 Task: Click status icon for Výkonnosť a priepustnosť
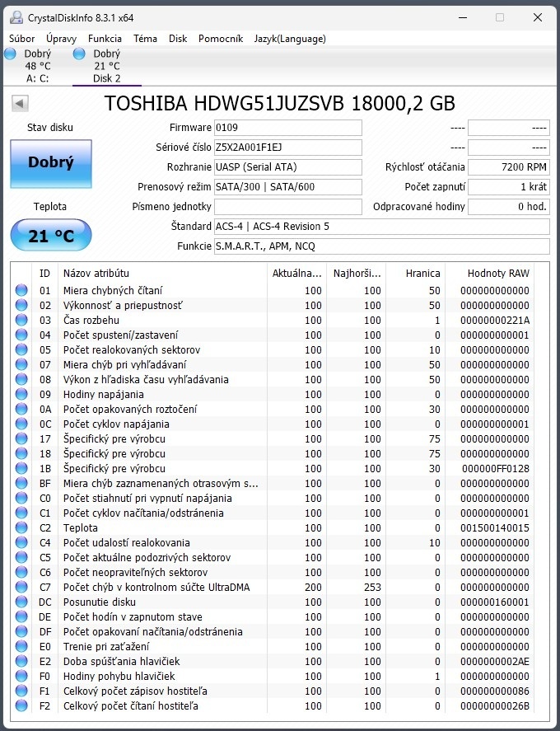[x=21, y=306]
